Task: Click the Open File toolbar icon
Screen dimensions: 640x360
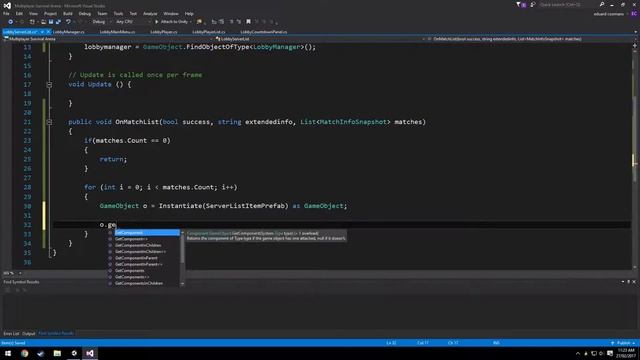Action: [x=43, y=22]
